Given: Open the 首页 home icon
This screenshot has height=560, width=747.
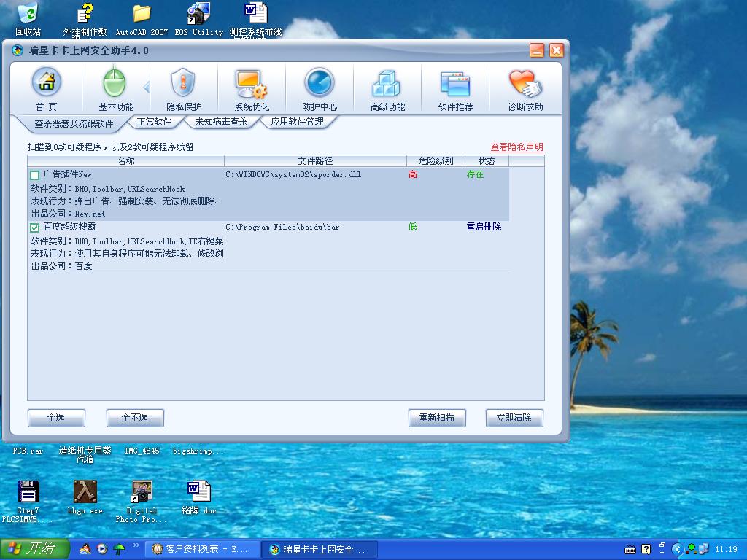Looking at the screenshot, I should [47, 83].
